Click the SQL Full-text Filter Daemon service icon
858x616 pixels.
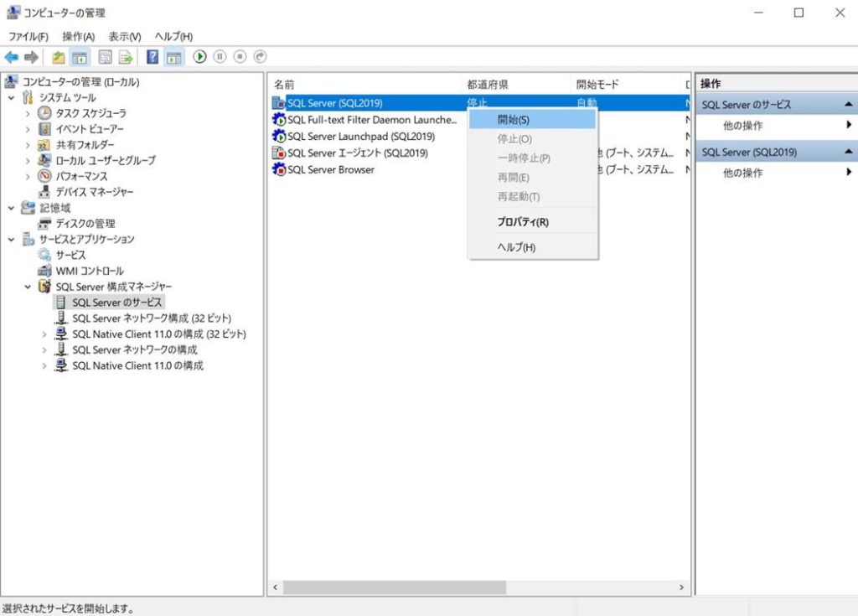point(279,119)
